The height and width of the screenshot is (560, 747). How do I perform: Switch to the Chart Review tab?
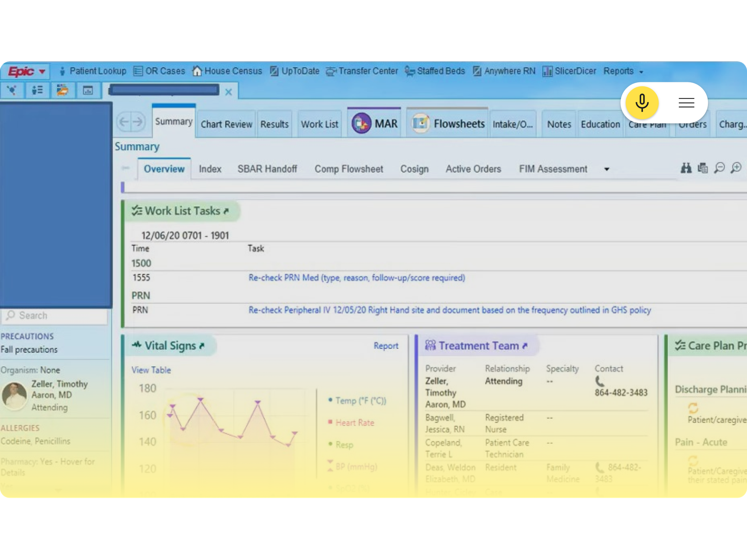(x=227, y=124)
